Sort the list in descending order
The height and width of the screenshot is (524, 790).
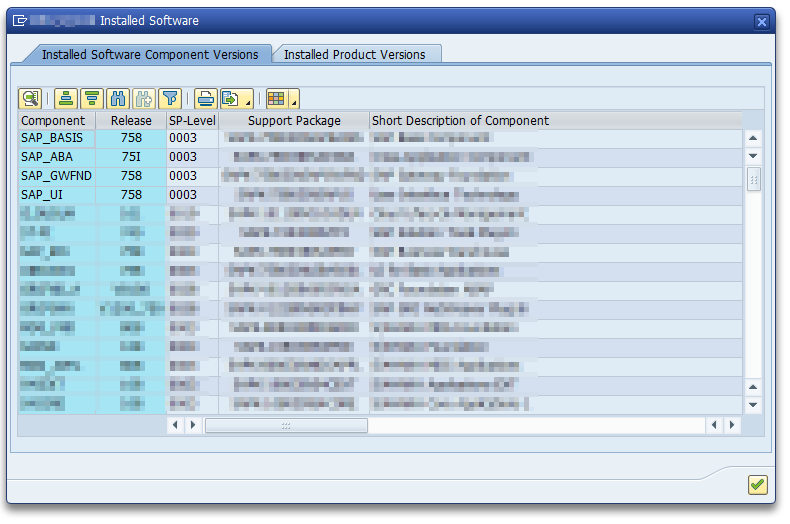pos(92,98)
